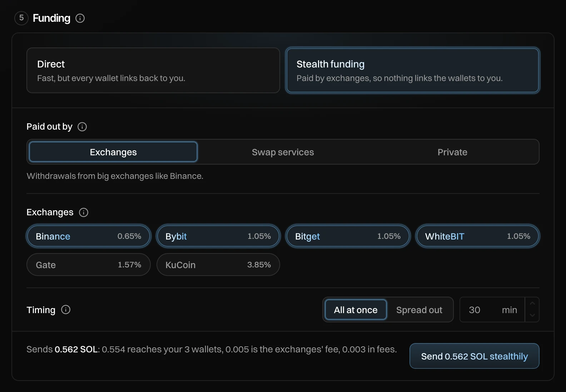The width and height of the screenshot is (566, 392).
Task: View the Timing info tooltip icon
Action: (66, 310)
